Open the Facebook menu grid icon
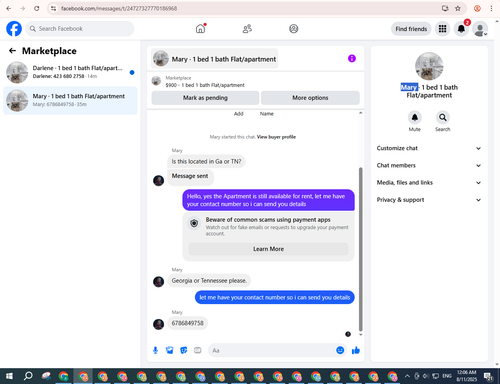Viewport: 500px width, 384px height. [442, 29]
